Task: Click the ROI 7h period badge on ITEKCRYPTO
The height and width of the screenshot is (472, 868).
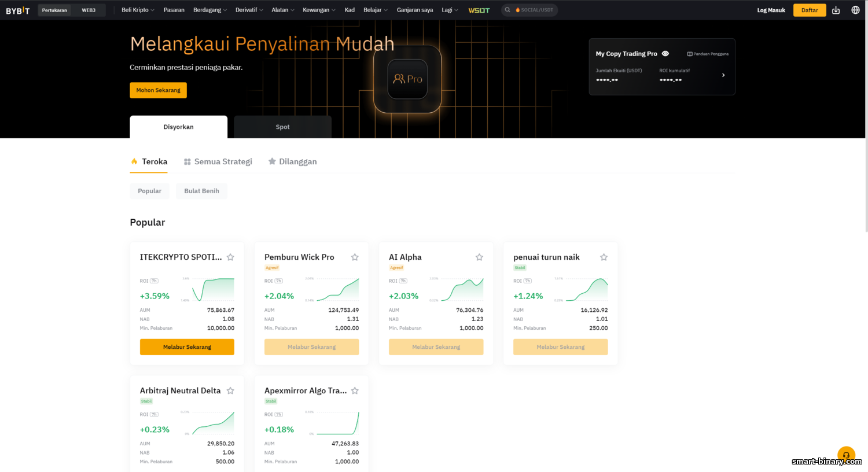Action: click(x=154, y=281)
